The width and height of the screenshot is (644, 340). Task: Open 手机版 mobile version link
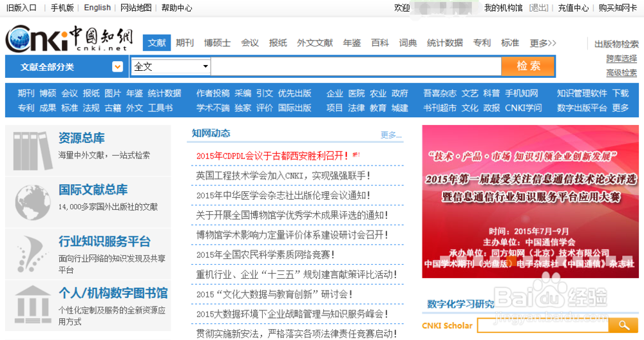(62, 8)
